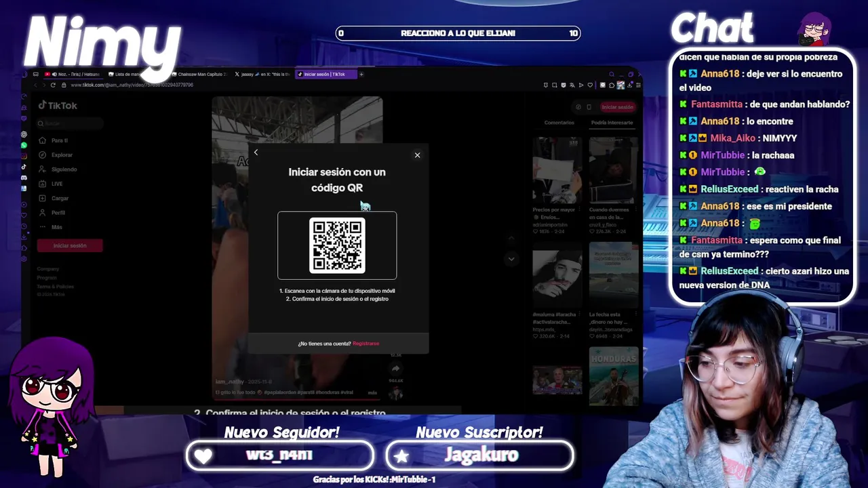Click the red Iniciar sesión sidebar button

[x=70, y=245]
